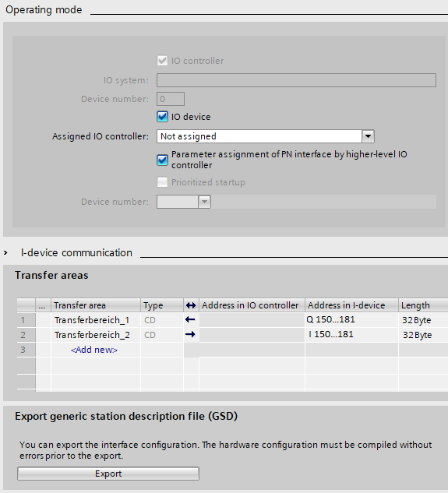Click the ellipsis column header
The height and width of the screenshot is (493, 448).
point(43,305)
